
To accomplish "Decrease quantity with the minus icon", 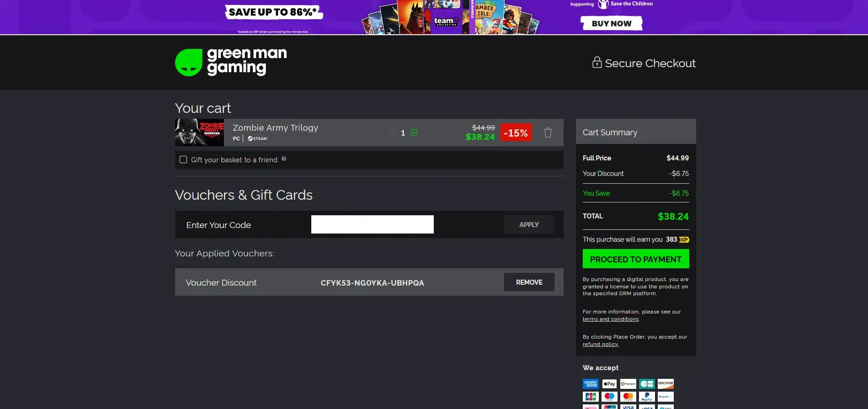I will click(392, 133).
